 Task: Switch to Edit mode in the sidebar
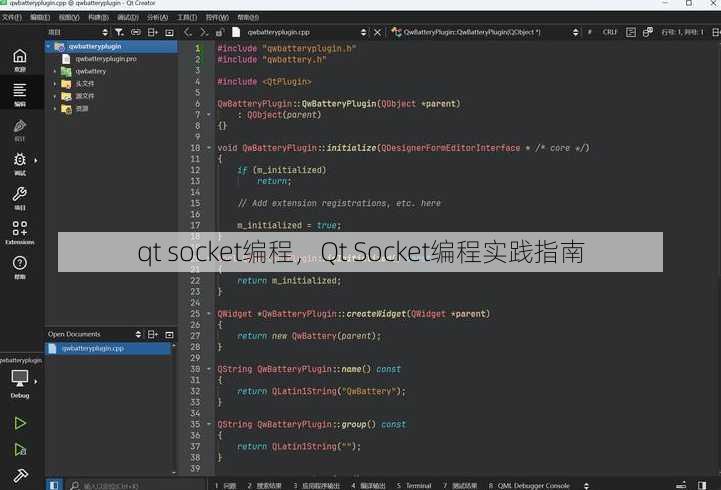pyautogui.click(x=19, y=94)
